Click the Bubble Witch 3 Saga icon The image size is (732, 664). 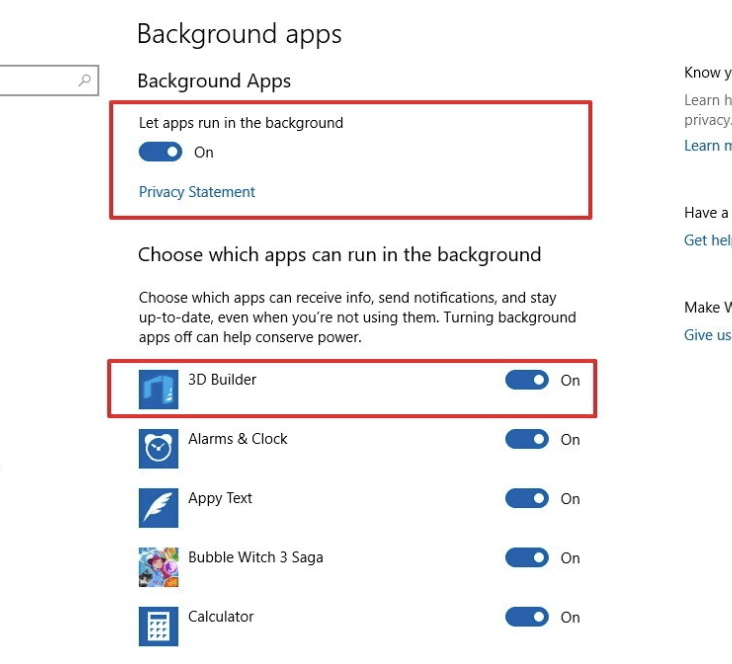[158, 567]
